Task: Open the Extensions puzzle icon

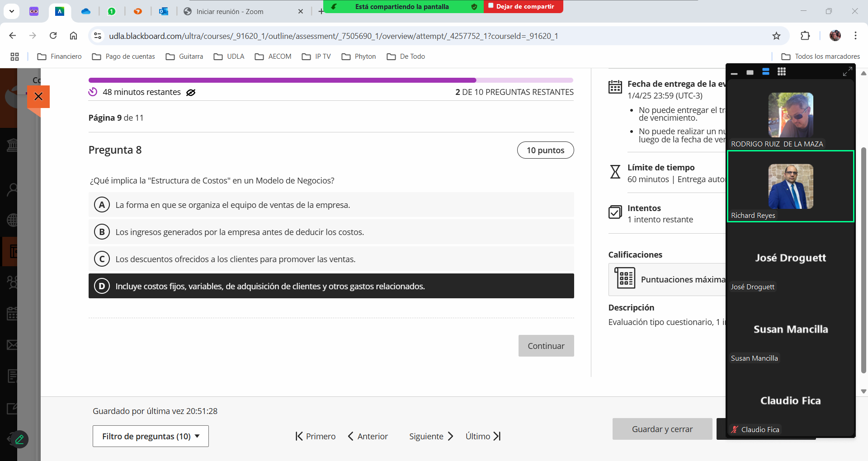Action: 805,36
